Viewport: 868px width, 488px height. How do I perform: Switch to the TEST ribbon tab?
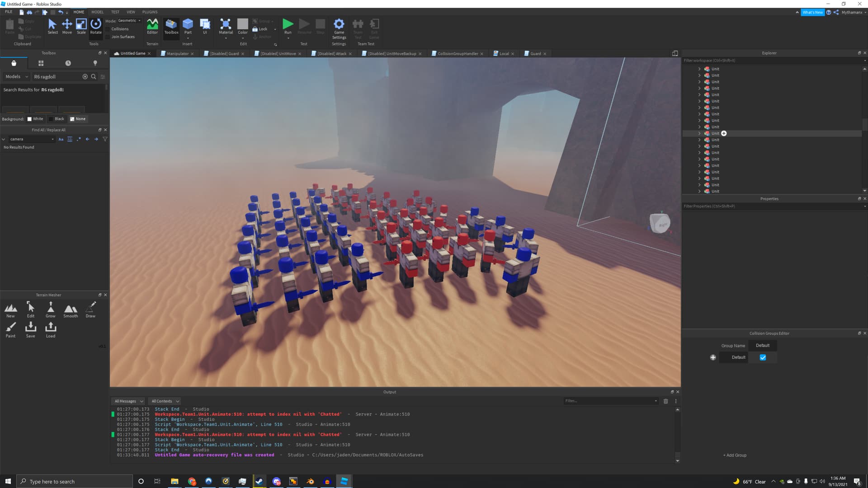(115, 12)
